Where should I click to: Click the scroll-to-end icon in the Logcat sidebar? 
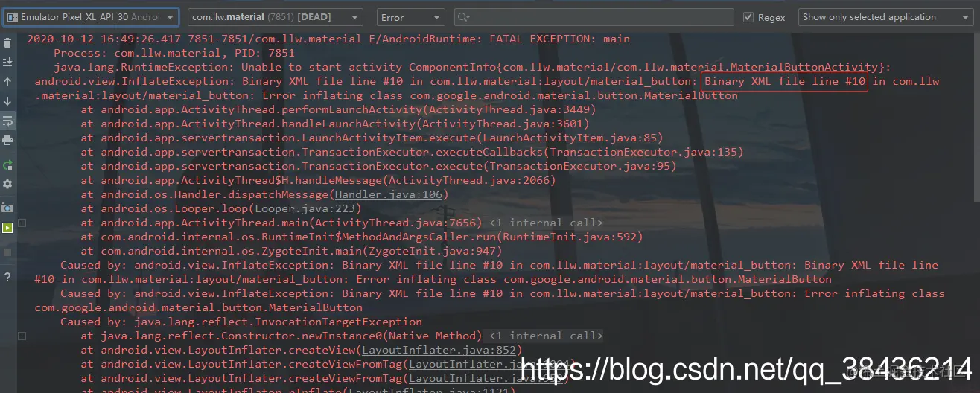click(x=7, y=63)
